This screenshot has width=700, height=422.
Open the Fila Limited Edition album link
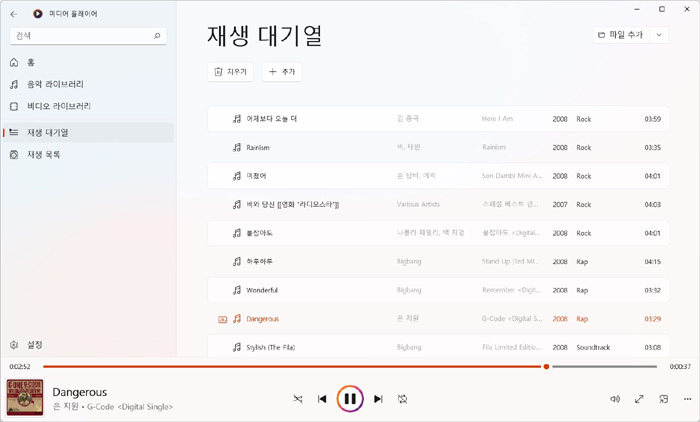click(512, 347)
